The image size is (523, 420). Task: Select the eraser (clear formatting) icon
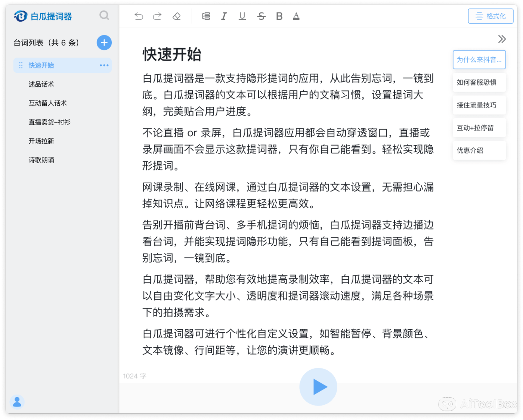176,16
